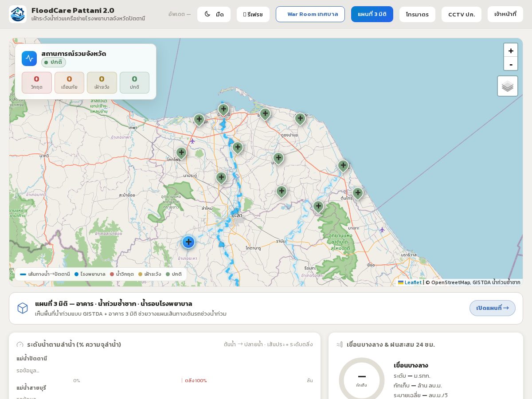Refresh data with the รีเฟรช button
This screenshot has height=399, width=532.
[253, 14]
